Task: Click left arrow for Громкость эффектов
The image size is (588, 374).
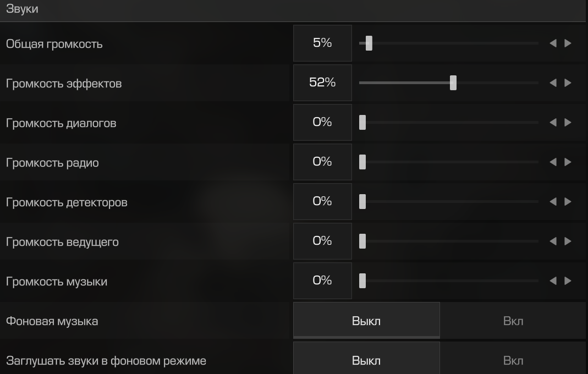Action: pyautogui.click(x=553, y=83)
